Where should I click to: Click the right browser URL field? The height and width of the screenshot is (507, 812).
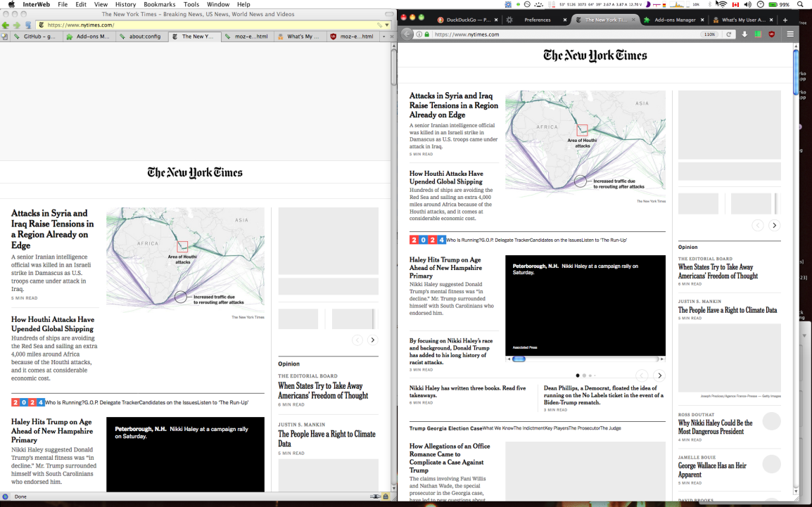pyautogui.click(x=564, y=34)
